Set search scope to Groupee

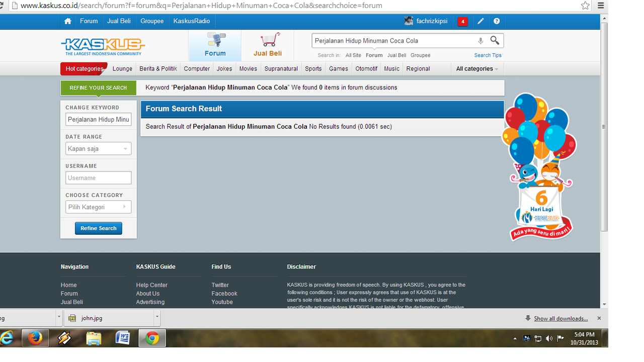(420, 55)
